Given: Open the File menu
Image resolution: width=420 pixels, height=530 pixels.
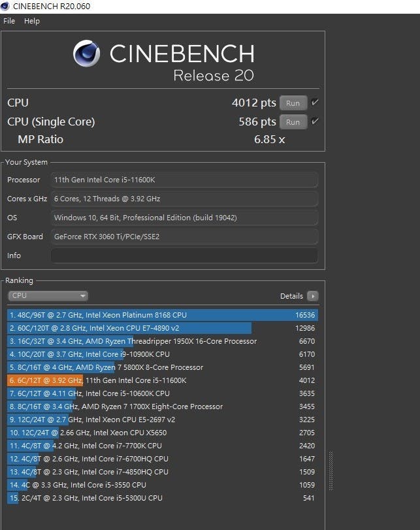Looking at the screenshot, I should click(x=9, y=21).
